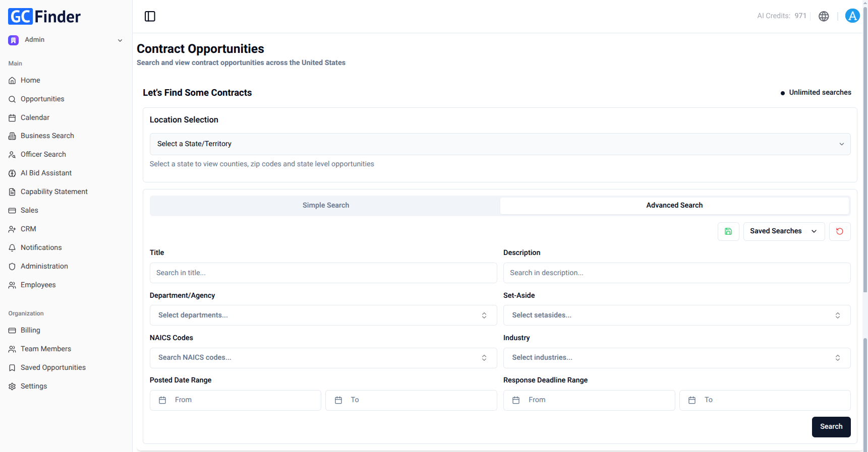868x452 pixels.
Task: Click the AI Credits: 971 text
Action: click(782, 16)
